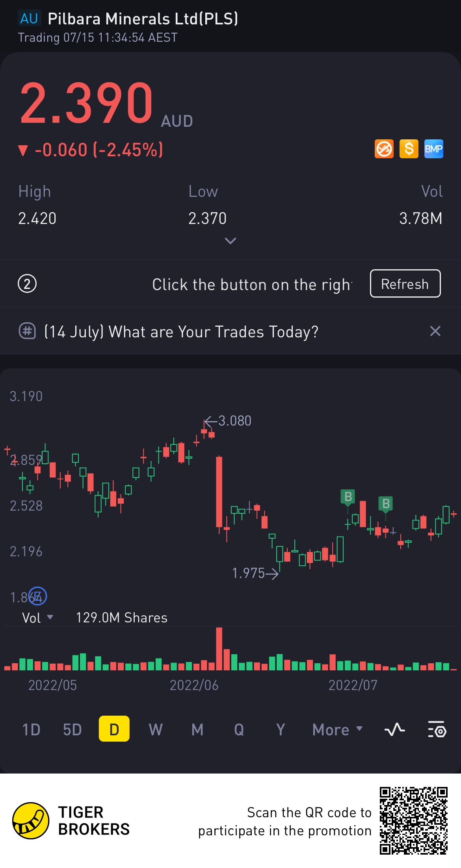Select the 5D chart tab
Viewport: 461px width, 868px height.
tap(72, 729)
